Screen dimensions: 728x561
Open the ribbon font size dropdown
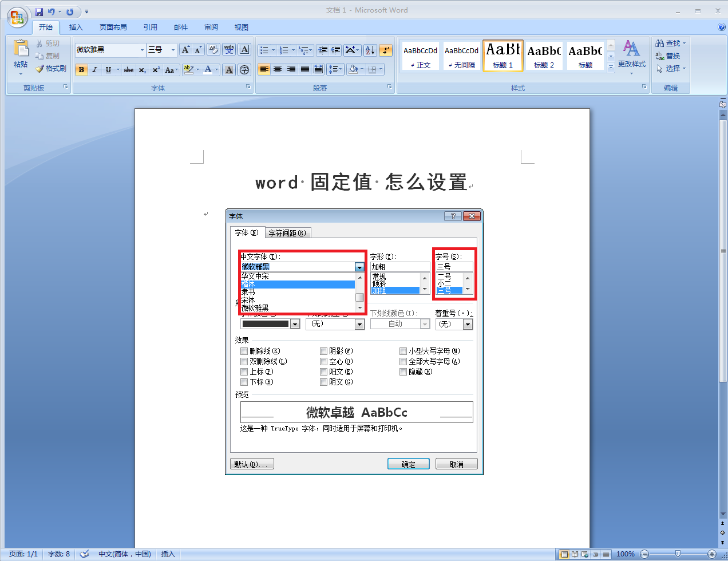click(173, 50)
